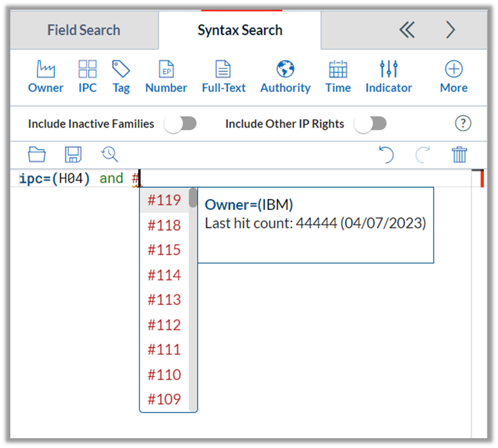Open the IPC classification selector
Screen dimensions: 498x448
88,77
